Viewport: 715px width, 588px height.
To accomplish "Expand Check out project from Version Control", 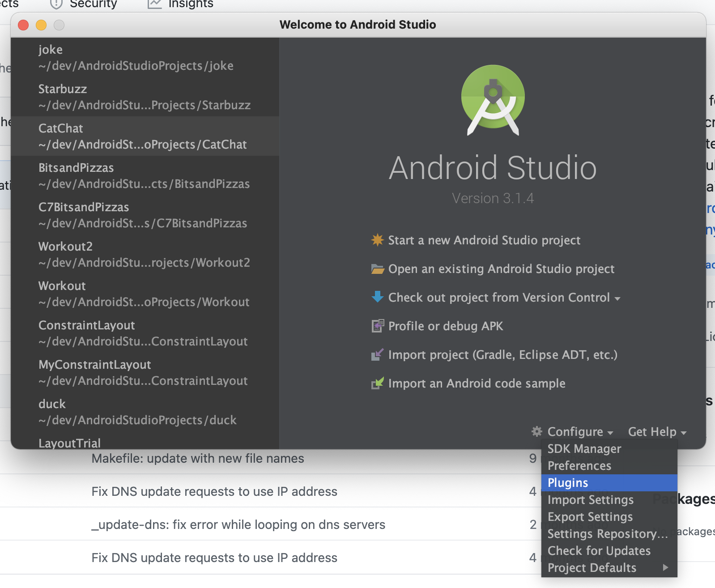I will pos(504,298).
